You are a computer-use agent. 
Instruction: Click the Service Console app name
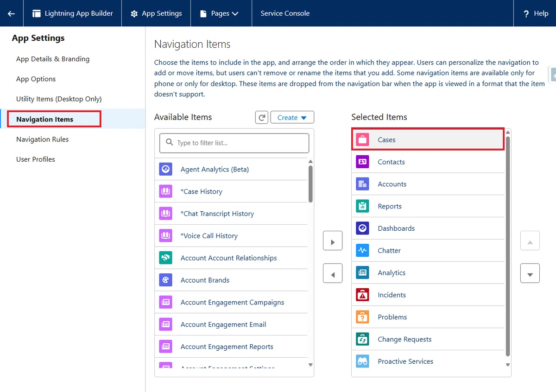point(285,13)
